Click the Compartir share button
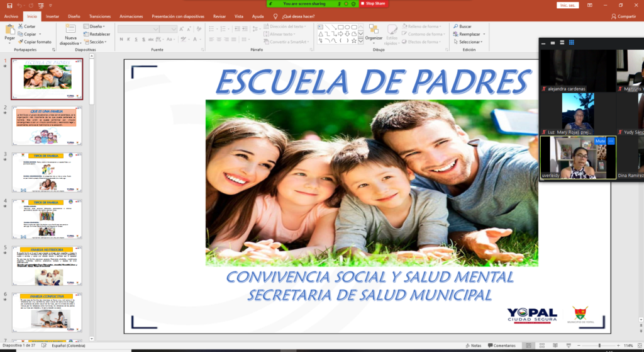644x352 pixels. [623, 16]
